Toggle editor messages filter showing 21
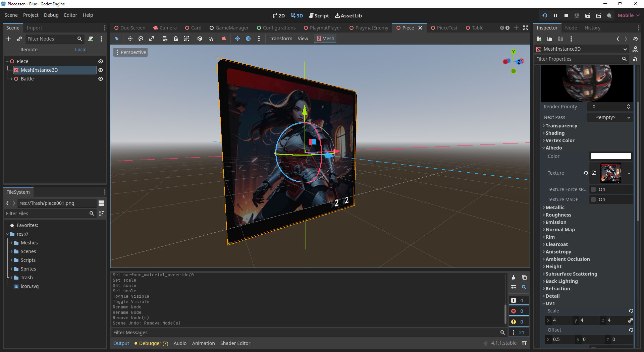 pyautogui.click(x=519, y=333)
